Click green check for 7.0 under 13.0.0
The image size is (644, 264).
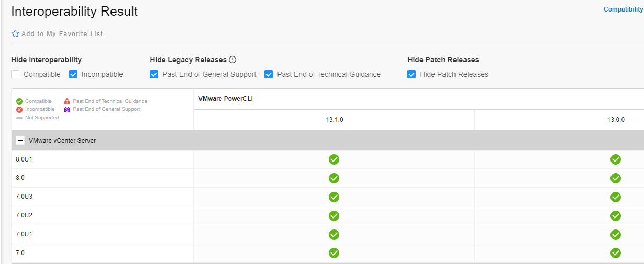(616, 253)
